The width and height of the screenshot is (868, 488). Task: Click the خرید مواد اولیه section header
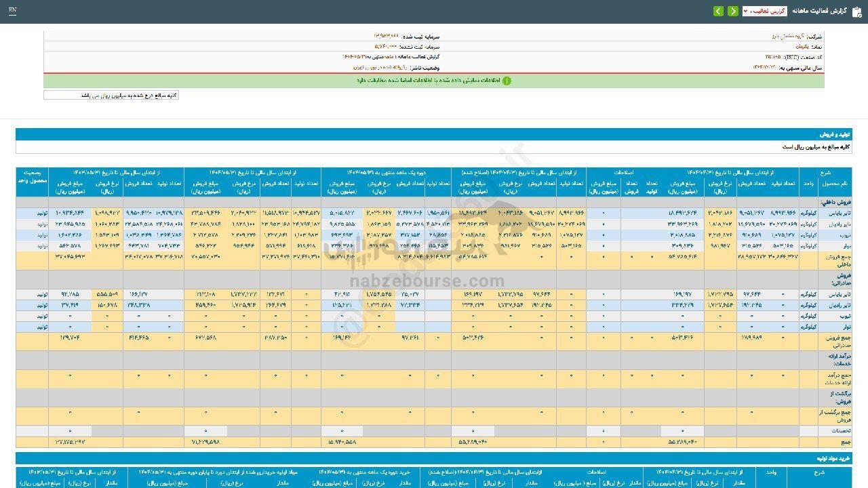[x=831, y=459]
